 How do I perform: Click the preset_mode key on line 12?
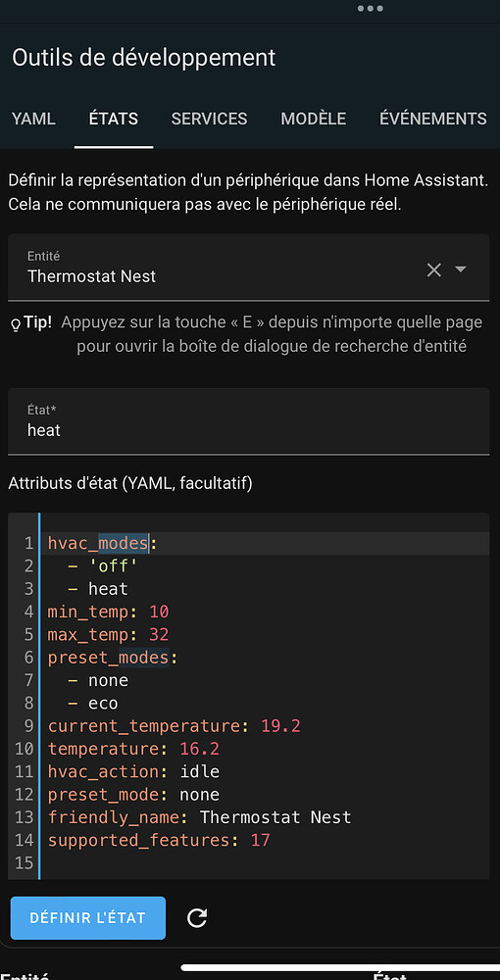(103, 795)
